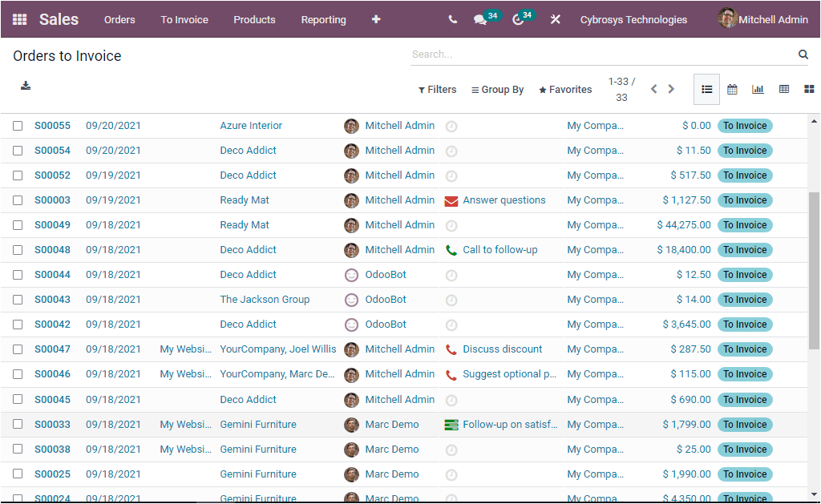Switch to the Products menu
This screenshot has height=504, width=821.
pyautogui.click(x=254, y=19)
